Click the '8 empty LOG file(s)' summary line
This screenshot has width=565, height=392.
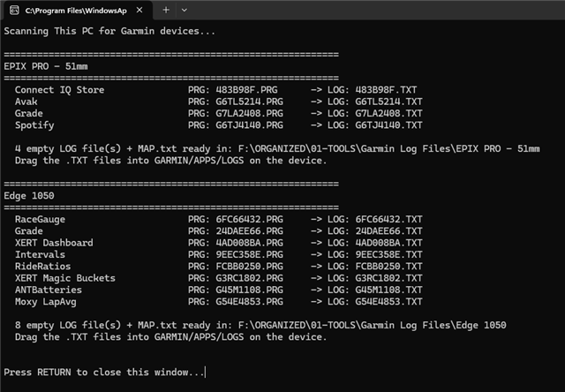point(260,325)
